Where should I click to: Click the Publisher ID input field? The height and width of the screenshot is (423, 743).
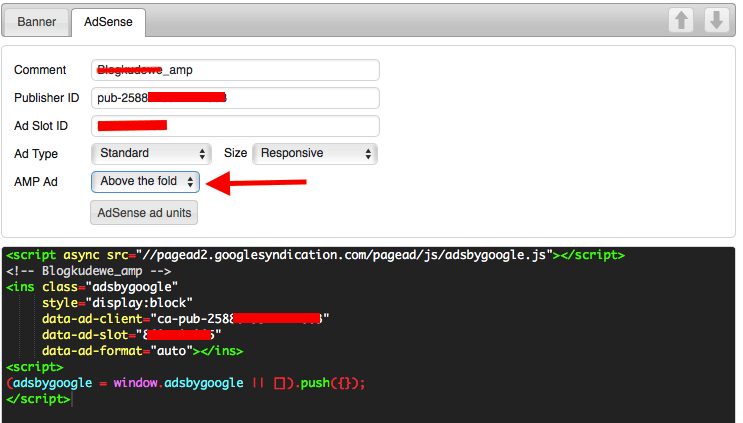click(235, 98)
